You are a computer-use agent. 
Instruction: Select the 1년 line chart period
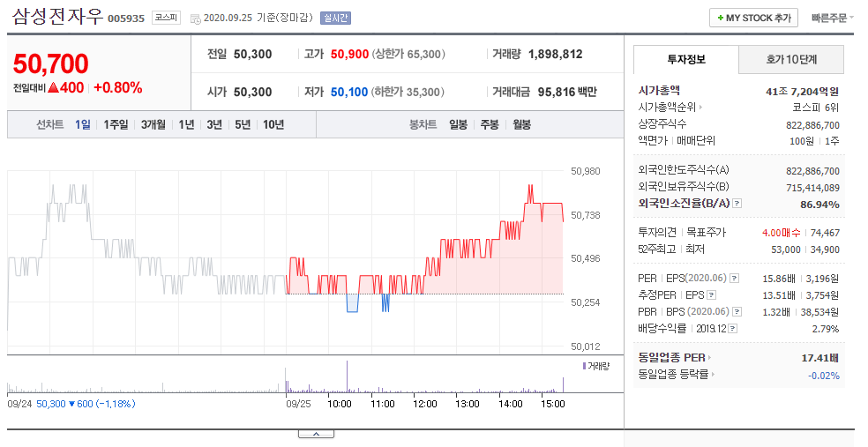(x=186, y=124)
